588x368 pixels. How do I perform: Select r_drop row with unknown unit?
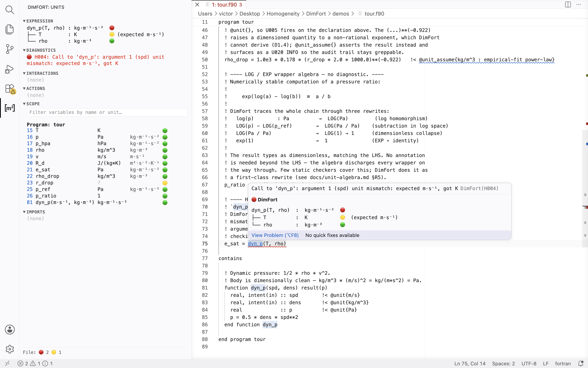97,183
